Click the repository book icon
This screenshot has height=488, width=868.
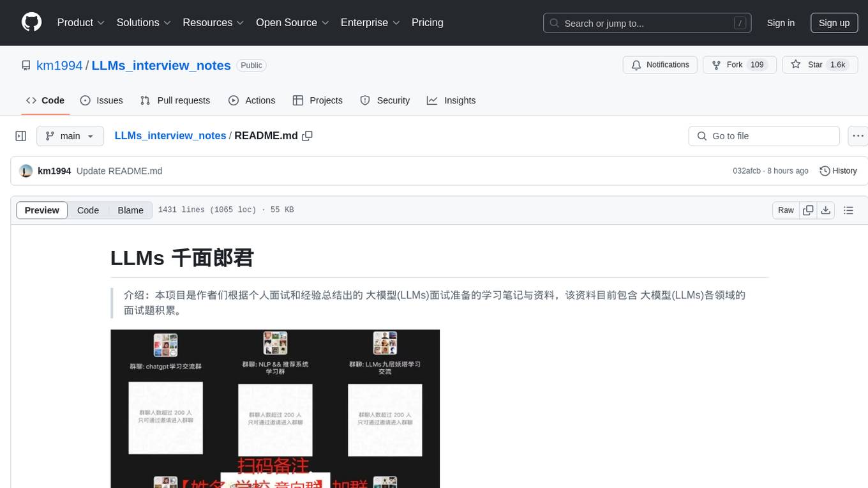[26, 65]
